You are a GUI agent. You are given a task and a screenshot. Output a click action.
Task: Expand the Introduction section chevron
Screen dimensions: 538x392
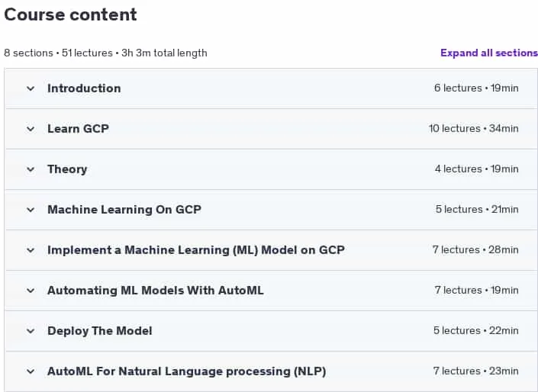31,88
